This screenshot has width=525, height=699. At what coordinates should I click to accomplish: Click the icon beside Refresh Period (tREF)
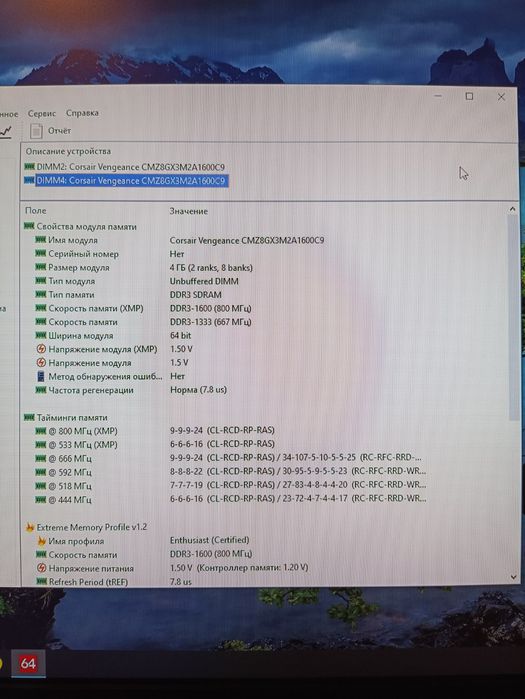(41, 581)
